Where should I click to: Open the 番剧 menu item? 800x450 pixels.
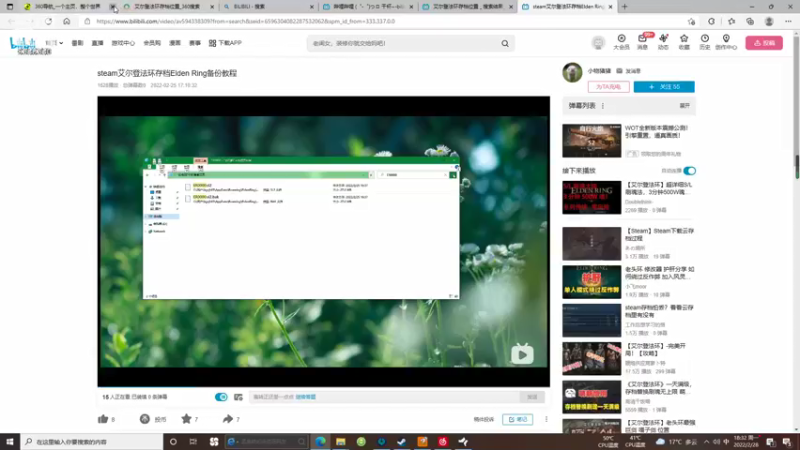point(77,43)
